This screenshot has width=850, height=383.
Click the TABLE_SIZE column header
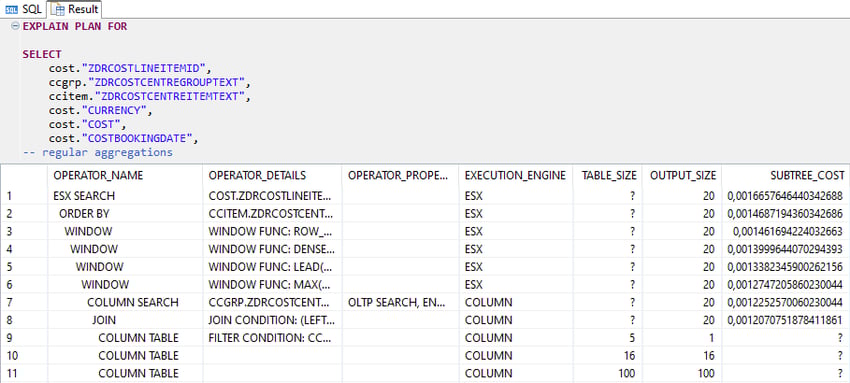click(x=608, y=176)
